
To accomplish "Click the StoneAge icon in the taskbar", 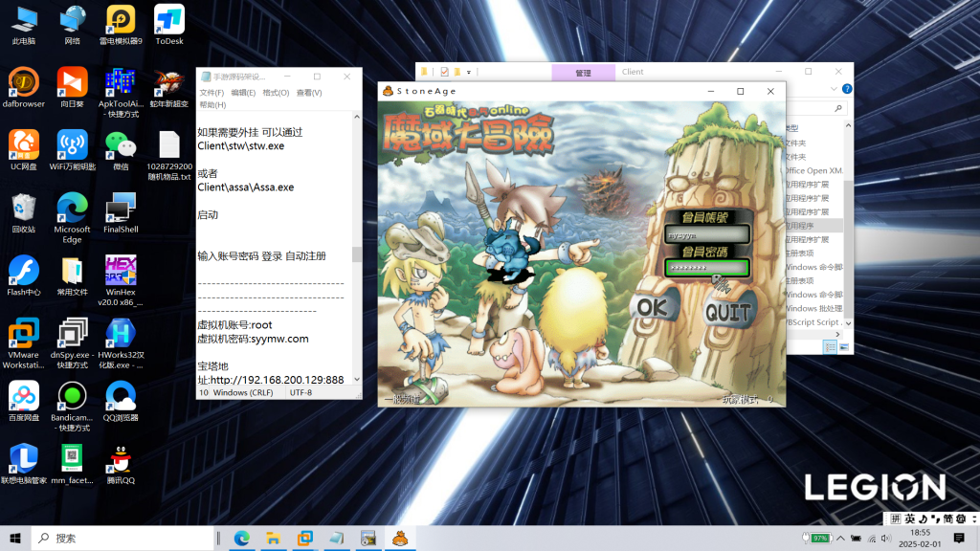I will [400, 539].
